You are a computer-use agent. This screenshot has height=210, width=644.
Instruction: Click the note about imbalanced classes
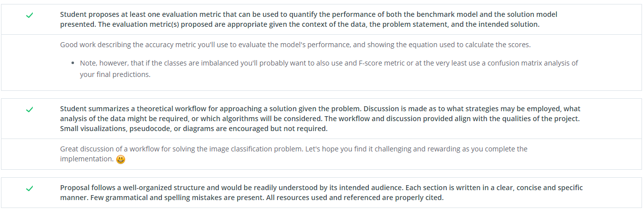329,69
